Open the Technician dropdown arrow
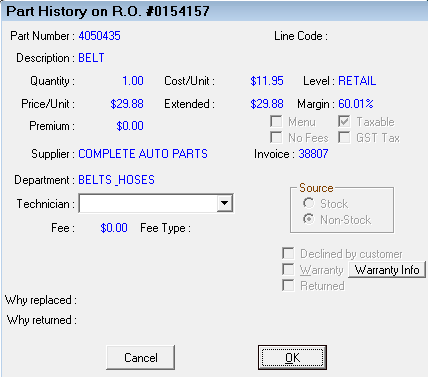Image resolution: width=428 pixels, height=377 pixels. click(x=225, y=203)
